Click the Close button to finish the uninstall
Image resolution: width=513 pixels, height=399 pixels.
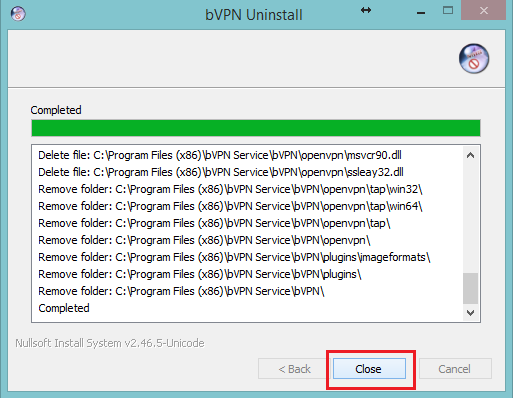pyautogui.click(x=369, y=369)
